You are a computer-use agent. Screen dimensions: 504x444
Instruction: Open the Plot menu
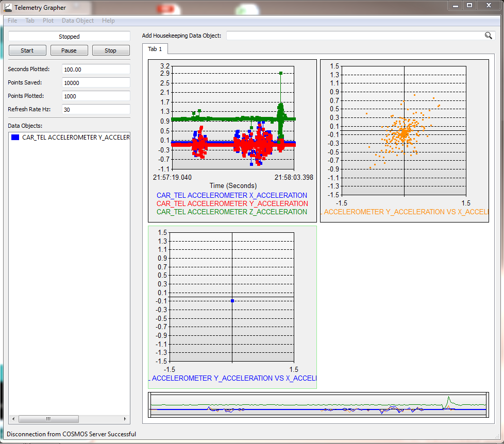pyautogui.click(x=48, y=21)
